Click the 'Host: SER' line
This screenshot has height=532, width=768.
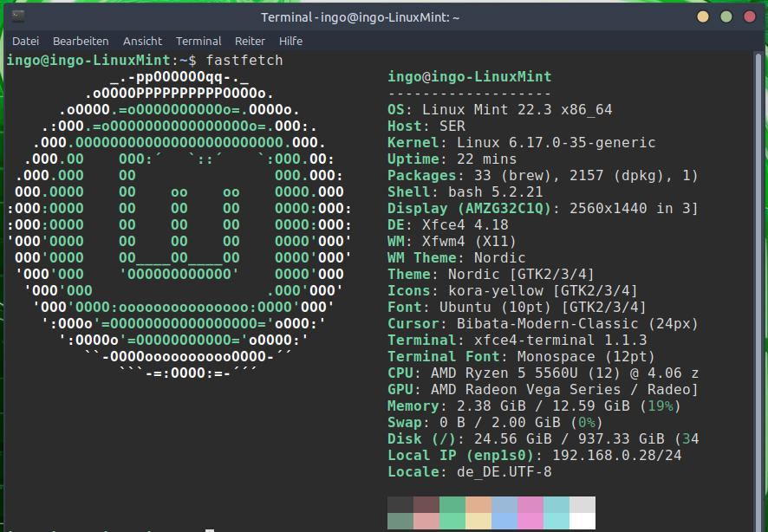tap(426, 127)
